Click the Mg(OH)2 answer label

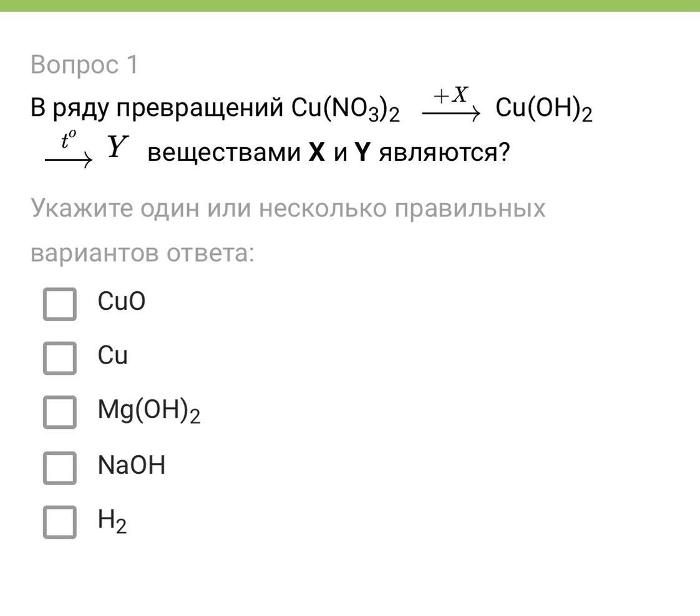(148, 411)
